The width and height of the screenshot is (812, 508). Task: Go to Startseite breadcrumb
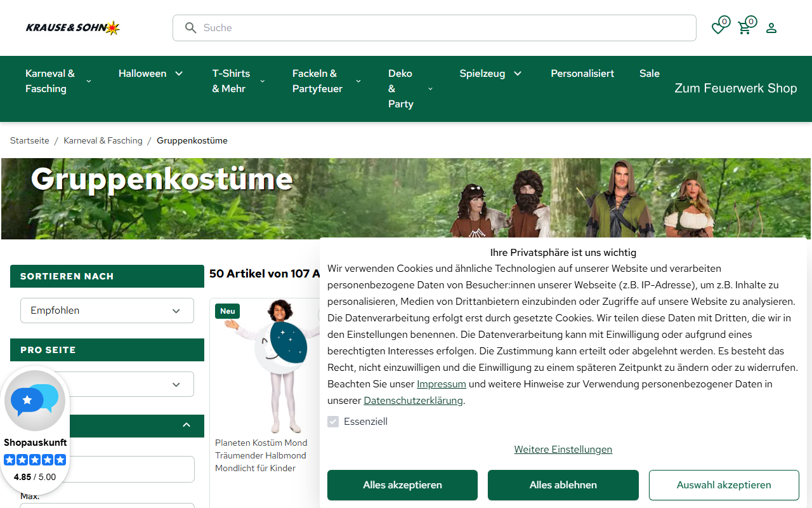coord(30,140)
